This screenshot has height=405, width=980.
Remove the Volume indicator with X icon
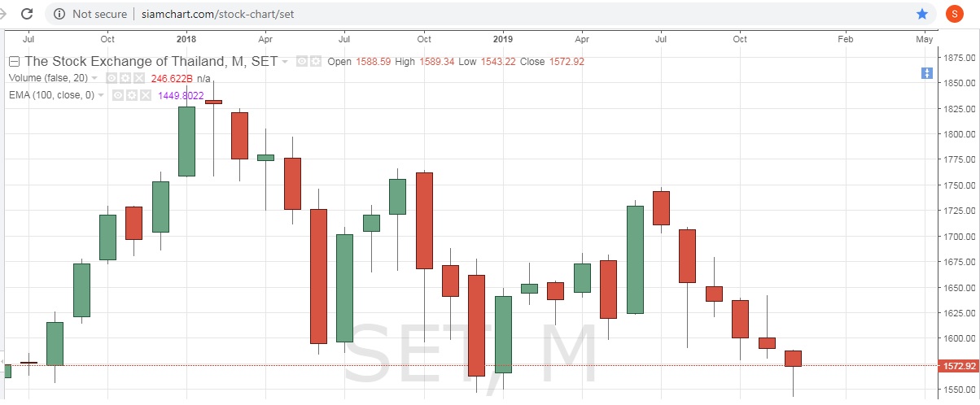click(x=138, y=78)
